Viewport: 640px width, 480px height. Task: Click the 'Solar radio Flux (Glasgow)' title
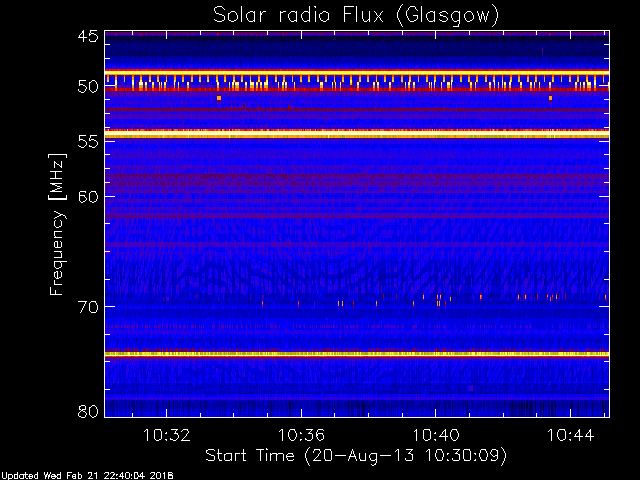356,16
